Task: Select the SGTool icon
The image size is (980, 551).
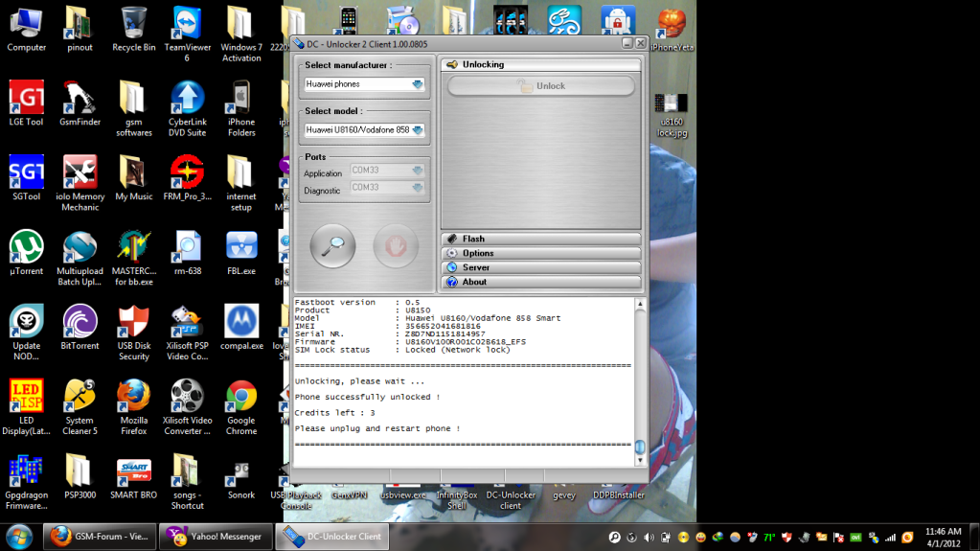Action: coord(26,177)
